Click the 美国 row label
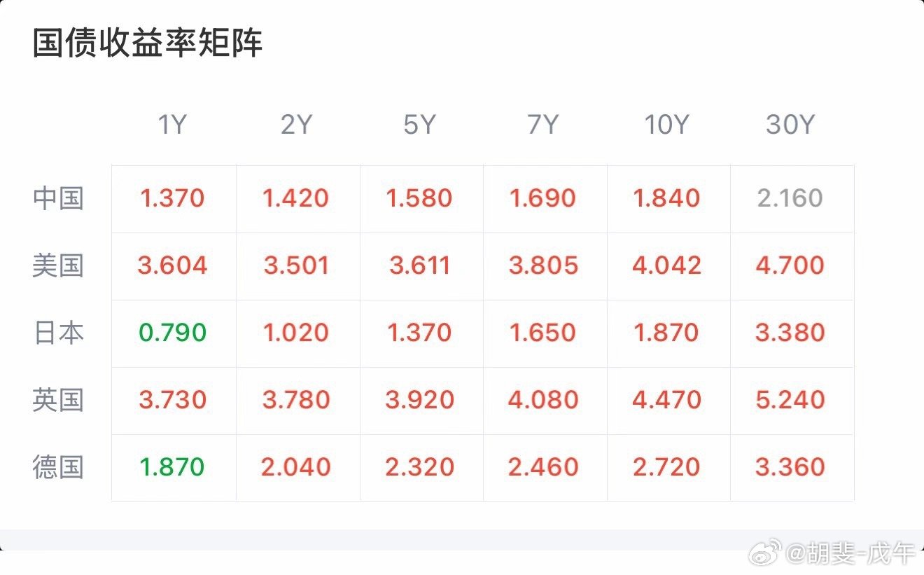 pos(58,265)
